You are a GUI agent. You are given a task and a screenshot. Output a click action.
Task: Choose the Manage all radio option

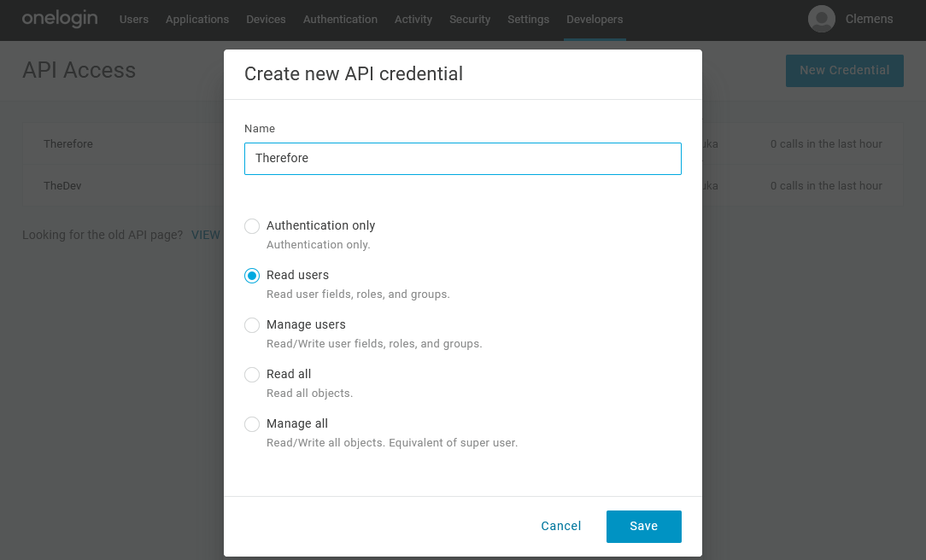(252, 424)
